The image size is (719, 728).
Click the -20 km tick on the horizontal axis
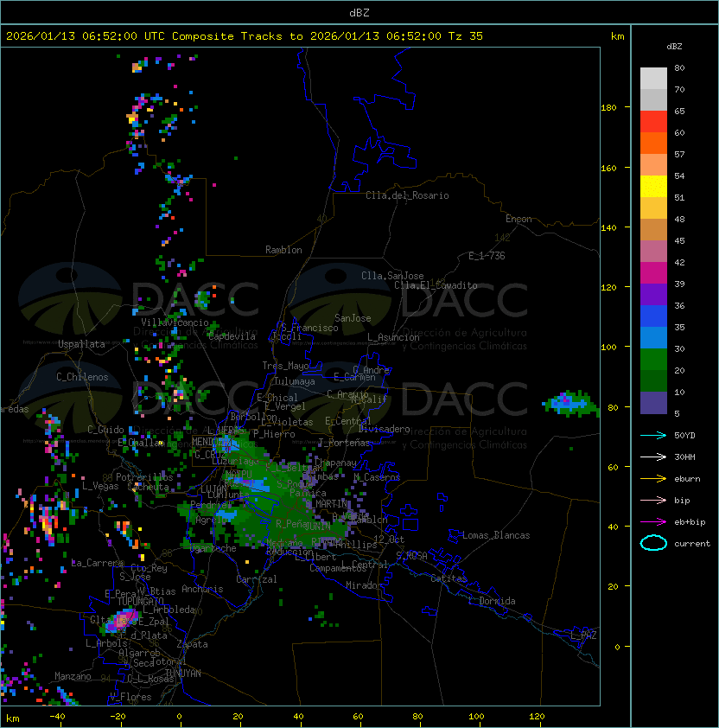click(118, 717)
